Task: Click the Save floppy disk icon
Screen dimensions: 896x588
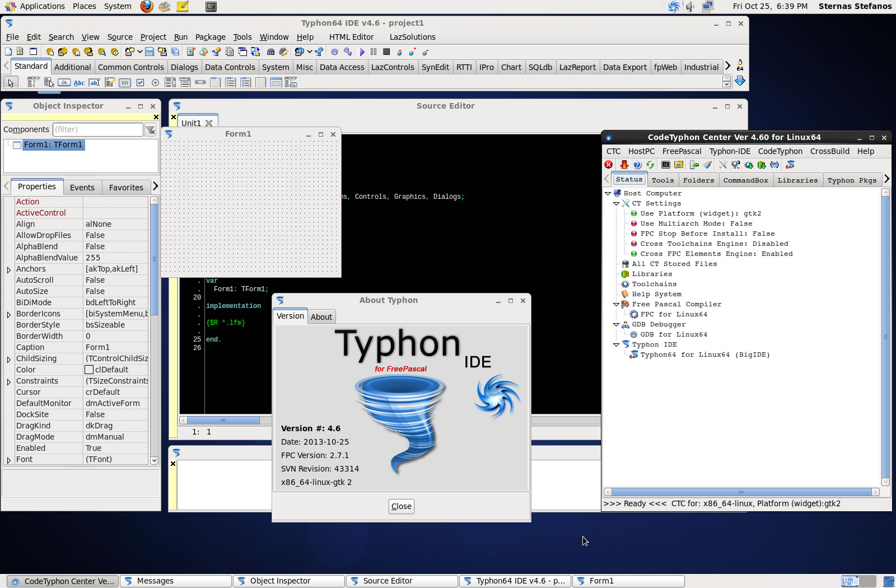Action: (150, 52)
